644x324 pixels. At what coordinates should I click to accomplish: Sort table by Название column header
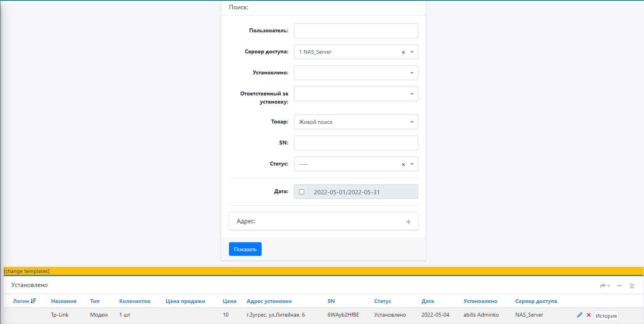63,301
